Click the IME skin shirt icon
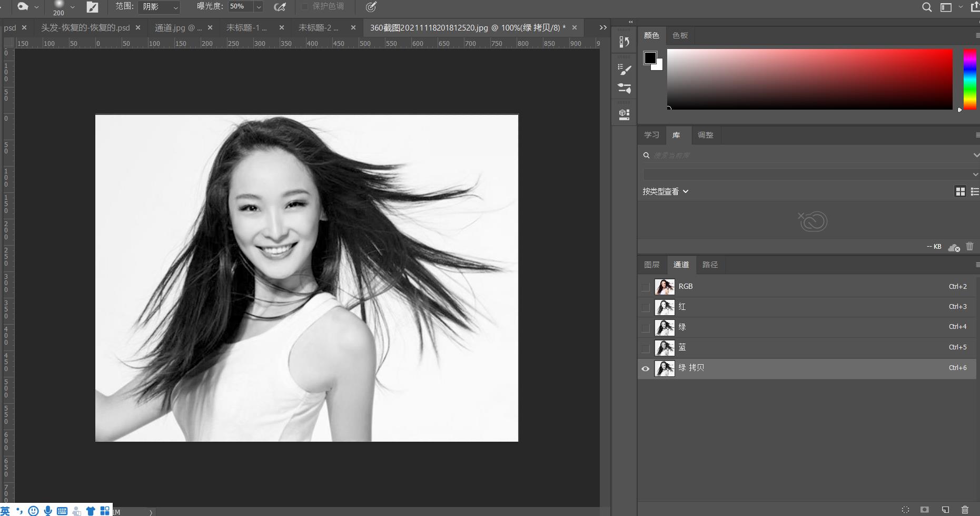Viewport: 980px width, 516px height. 91,511
